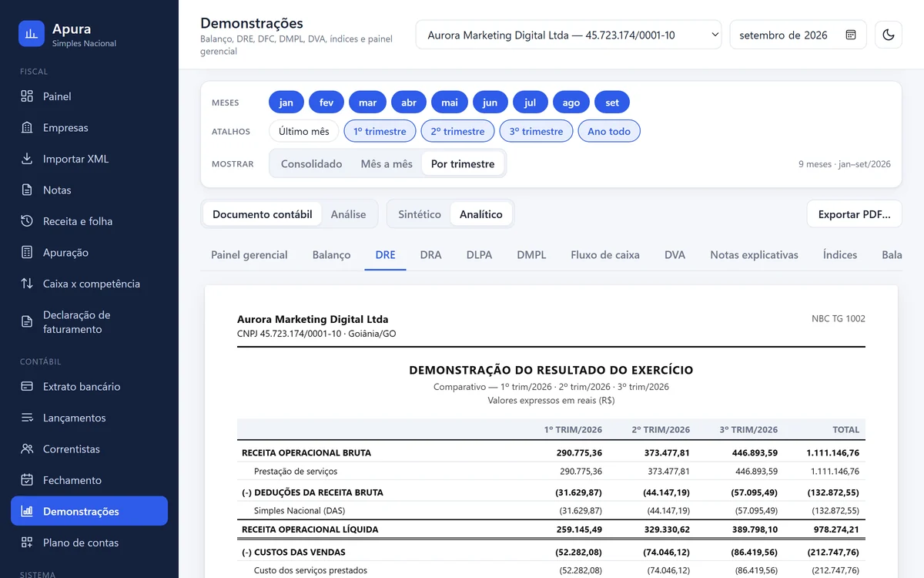Click the Empresas building icon
Image resolution: width=924 pixels, height=578 pixels.
coord(27,128)
